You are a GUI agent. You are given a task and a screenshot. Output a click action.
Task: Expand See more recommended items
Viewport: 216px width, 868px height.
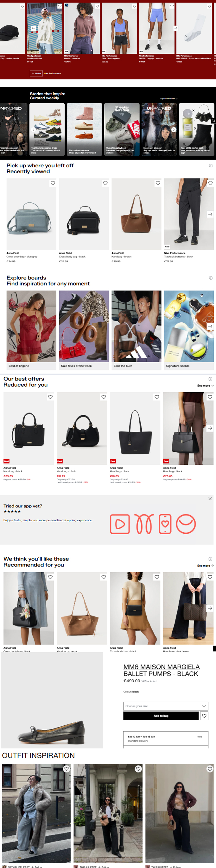205,565
